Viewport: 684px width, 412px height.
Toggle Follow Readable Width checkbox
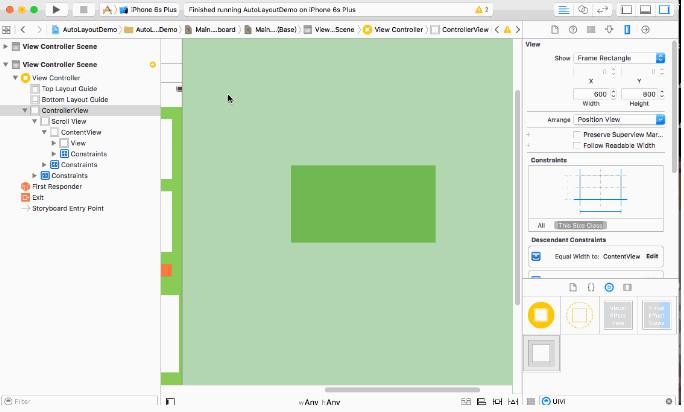coord(577,145)
